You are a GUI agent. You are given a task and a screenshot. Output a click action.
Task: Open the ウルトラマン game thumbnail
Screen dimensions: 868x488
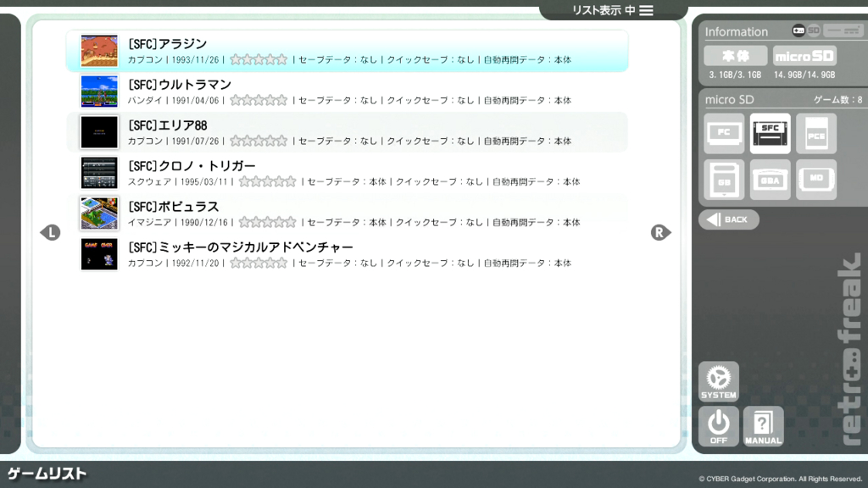(x=99, y=91)
